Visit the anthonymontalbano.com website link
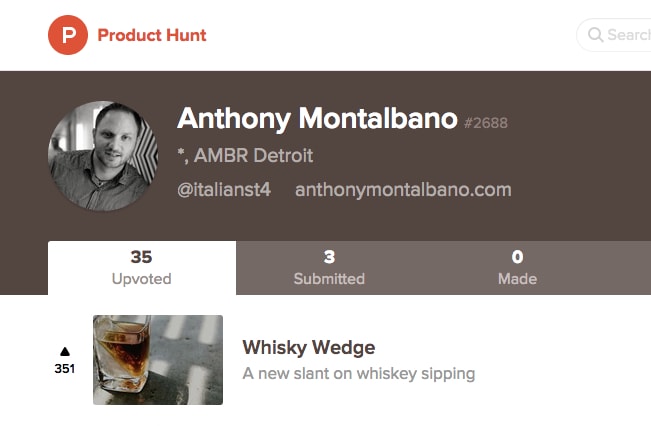 tap(403, 189)
